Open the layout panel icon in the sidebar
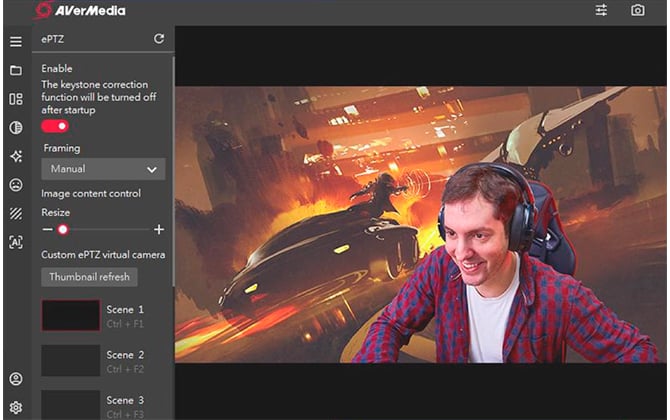This screenshot has height=420, width=670. (16, 99)
